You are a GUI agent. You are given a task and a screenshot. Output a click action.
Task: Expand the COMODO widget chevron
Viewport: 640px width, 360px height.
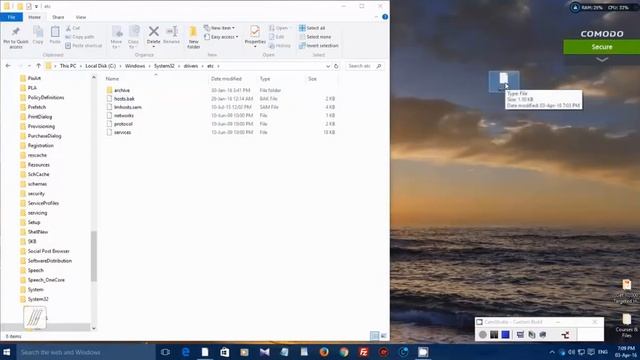click(x=602, y=60)
